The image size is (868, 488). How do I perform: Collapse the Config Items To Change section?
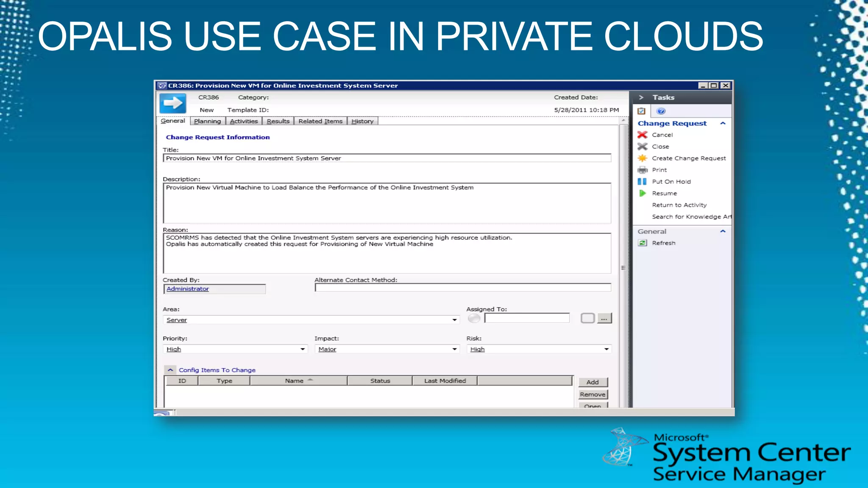170,370
